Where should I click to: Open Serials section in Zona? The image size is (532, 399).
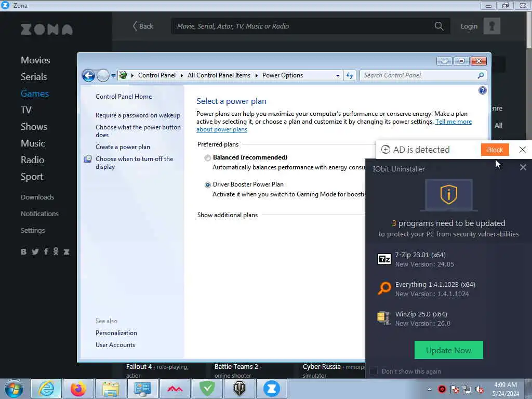(x=34, y=77)
